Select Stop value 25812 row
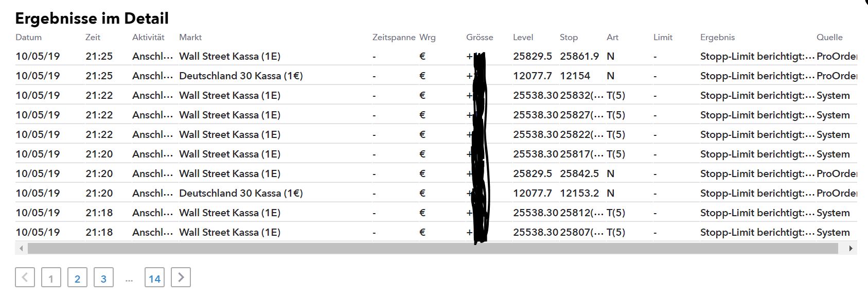 coord(581,213)
